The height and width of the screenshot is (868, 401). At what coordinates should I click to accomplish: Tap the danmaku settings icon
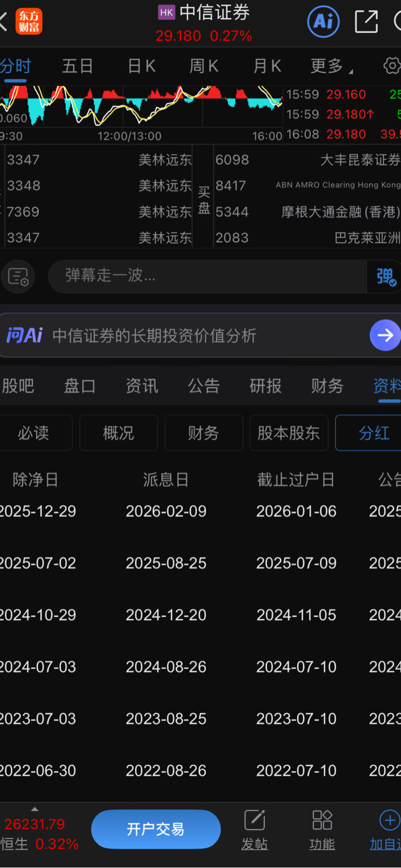click(x=18, y=277)
